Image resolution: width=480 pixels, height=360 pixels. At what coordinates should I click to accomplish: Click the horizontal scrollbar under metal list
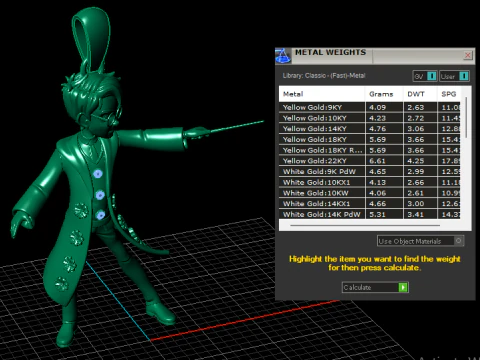[365, 226]
